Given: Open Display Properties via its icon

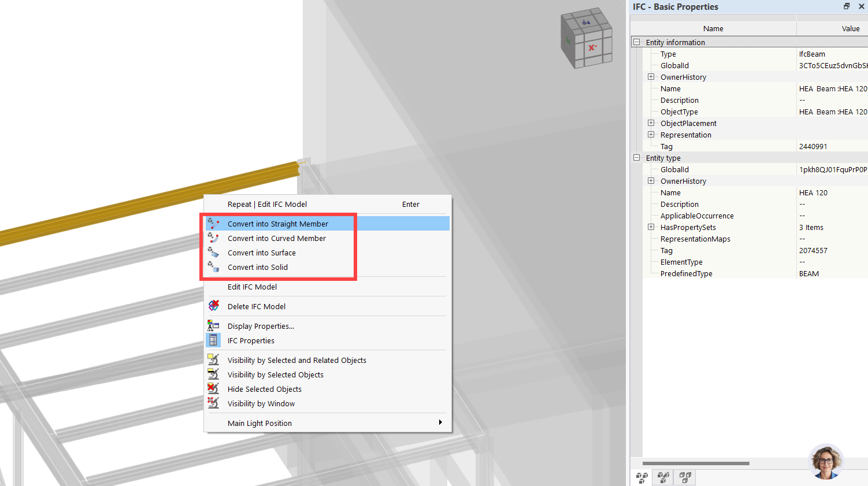Looking at the screenshot, I should [x=214, y=325].
